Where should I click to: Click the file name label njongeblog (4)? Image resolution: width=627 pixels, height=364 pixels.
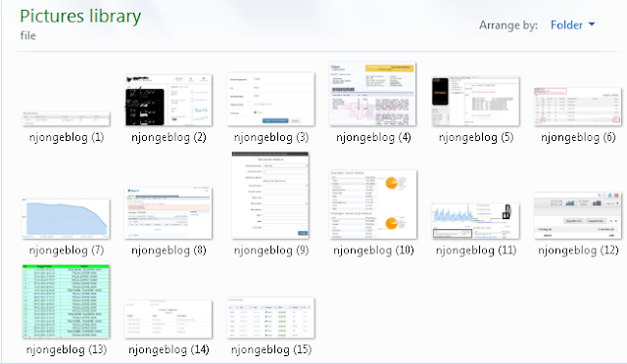[x=373, y=138]
